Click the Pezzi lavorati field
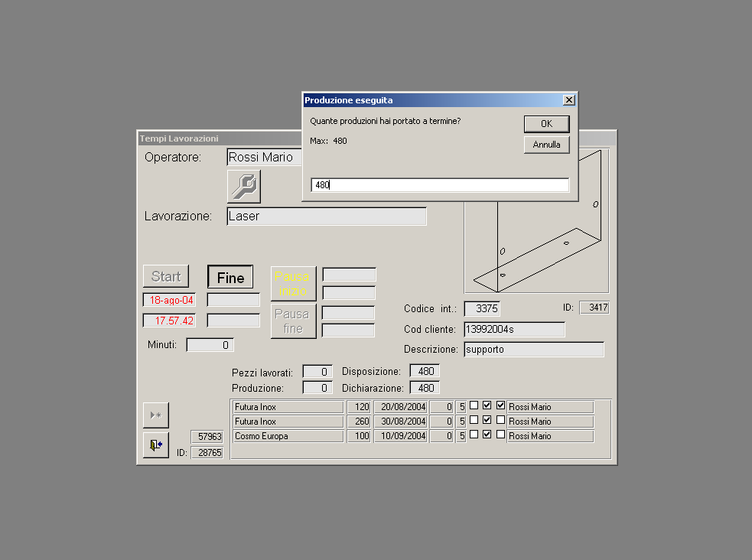Screen dimensions: 752x560 coord(317,372)
